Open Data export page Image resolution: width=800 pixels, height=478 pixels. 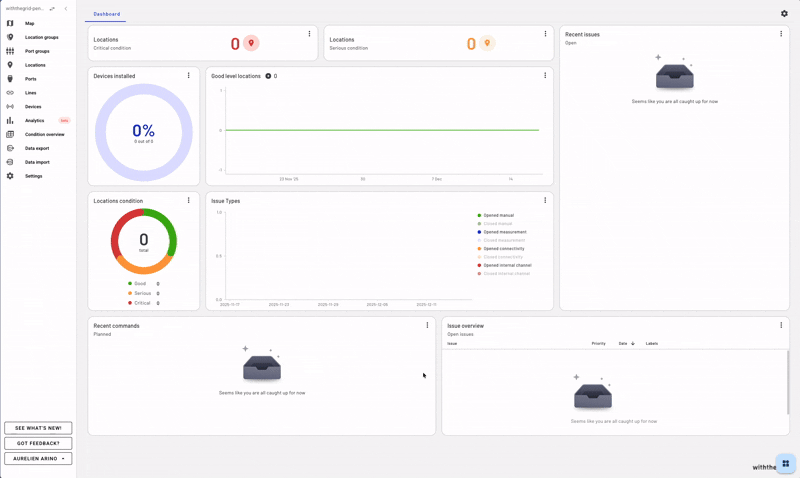(x=37, y=148)
